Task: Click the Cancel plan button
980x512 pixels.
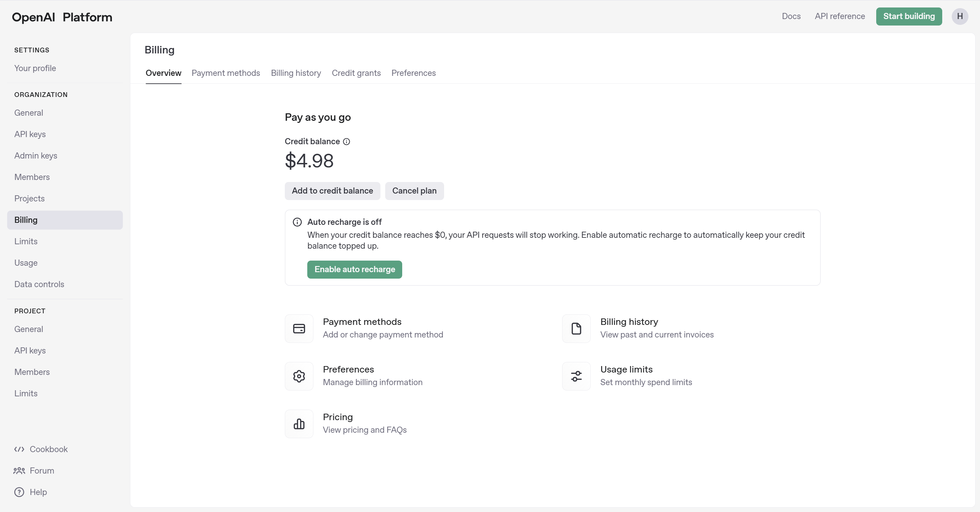Action: click(414, 191)
